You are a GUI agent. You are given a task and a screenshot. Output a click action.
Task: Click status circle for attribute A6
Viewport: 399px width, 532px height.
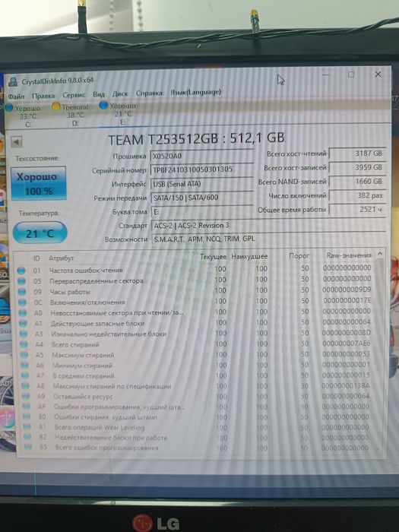(25, 366)
